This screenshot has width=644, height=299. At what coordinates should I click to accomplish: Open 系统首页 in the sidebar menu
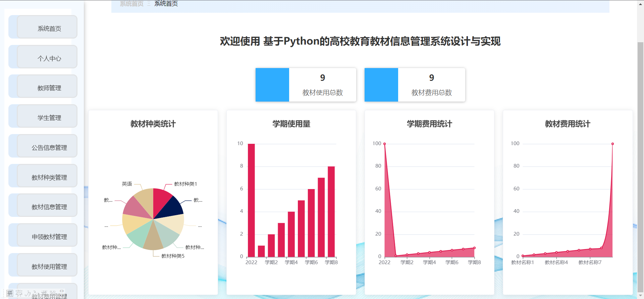(x=47, y=27)
